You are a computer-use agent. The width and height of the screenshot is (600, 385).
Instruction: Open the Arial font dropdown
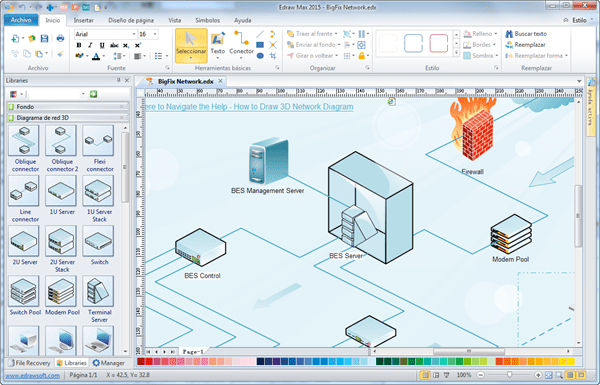tap(105, 34)
